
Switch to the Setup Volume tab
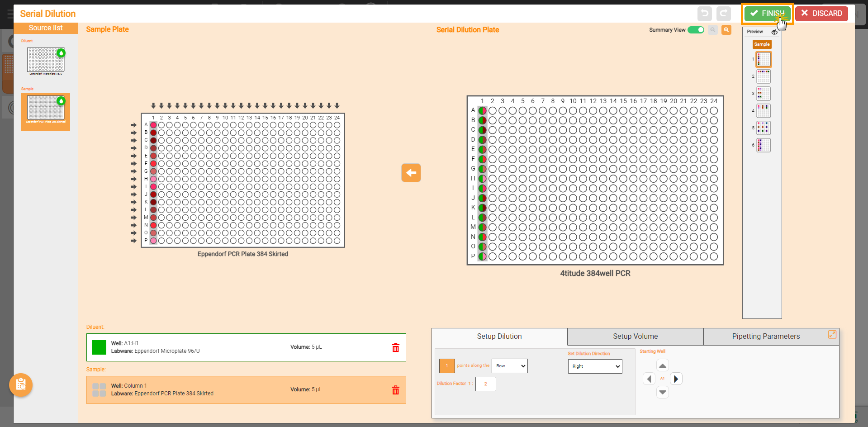[x=635, y=337]
